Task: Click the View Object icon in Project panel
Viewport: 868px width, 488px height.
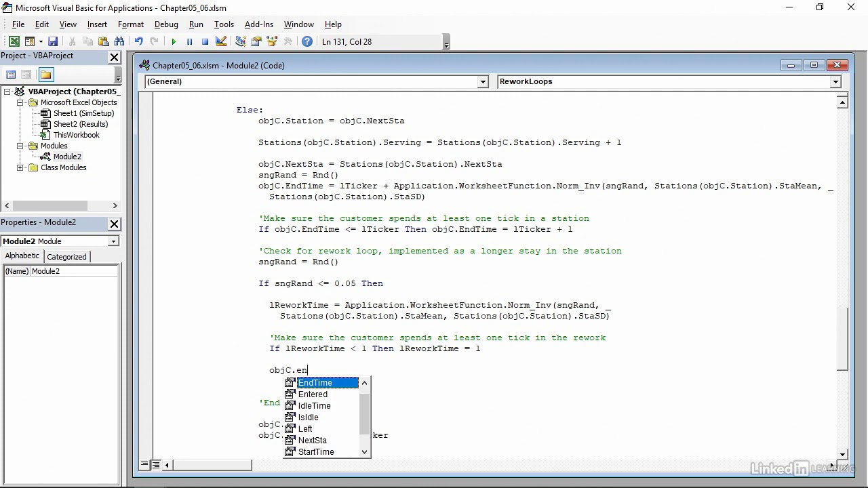Action: click(x=26, y=75)
